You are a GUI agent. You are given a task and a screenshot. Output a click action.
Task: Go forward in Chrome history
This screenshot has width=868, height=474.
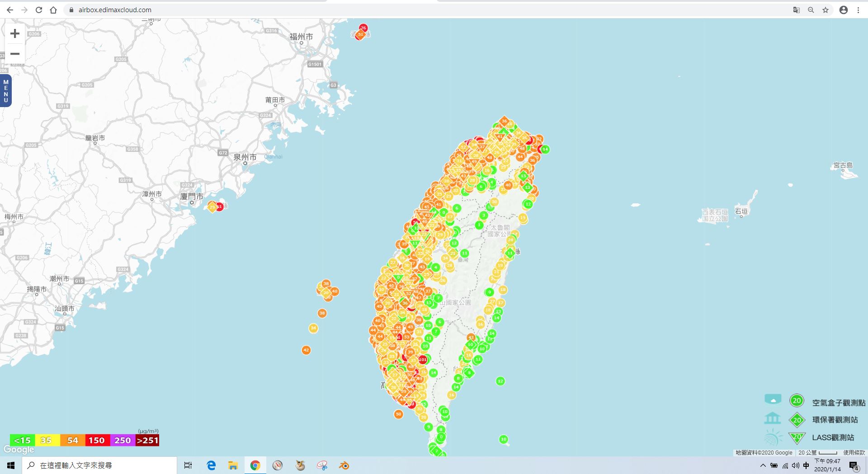[24, 10]
